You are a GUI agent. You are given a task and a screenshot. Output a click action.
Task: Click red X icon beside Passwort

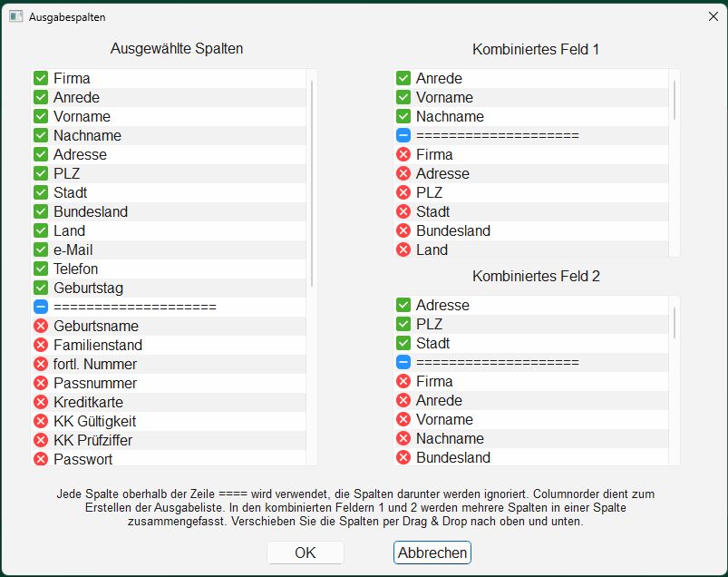pos(41,459)
